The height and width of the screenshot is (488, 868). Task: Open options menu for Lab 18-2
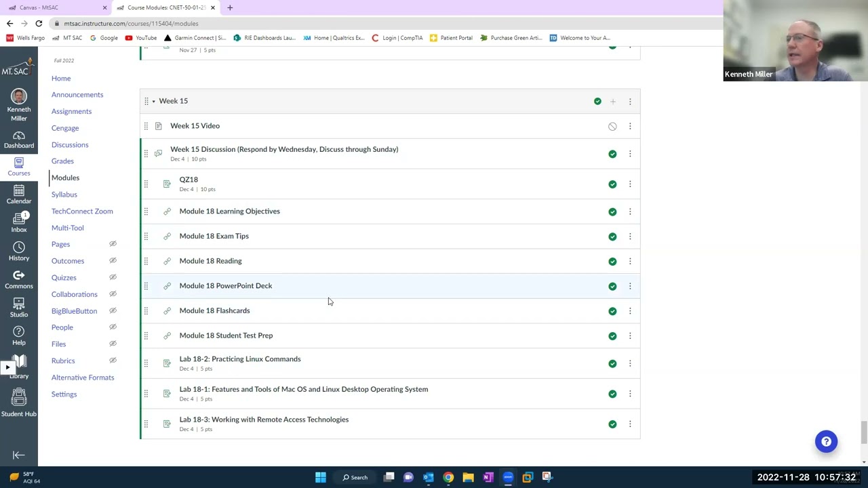pos(630,363)
